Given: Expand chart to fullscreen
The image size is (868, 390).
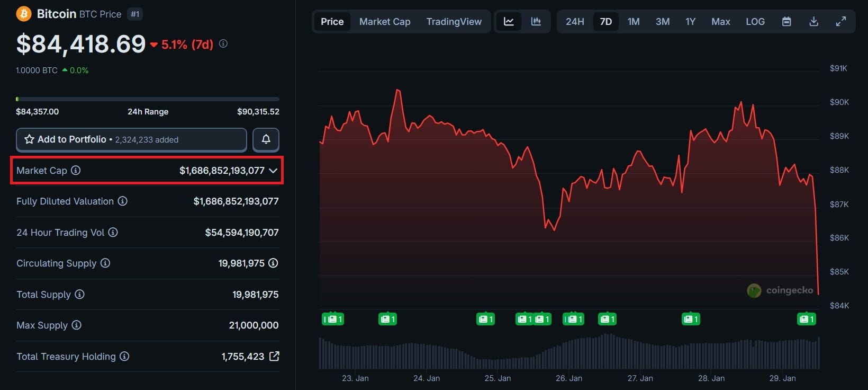Looking at the screenshot, I should (840, 22).
